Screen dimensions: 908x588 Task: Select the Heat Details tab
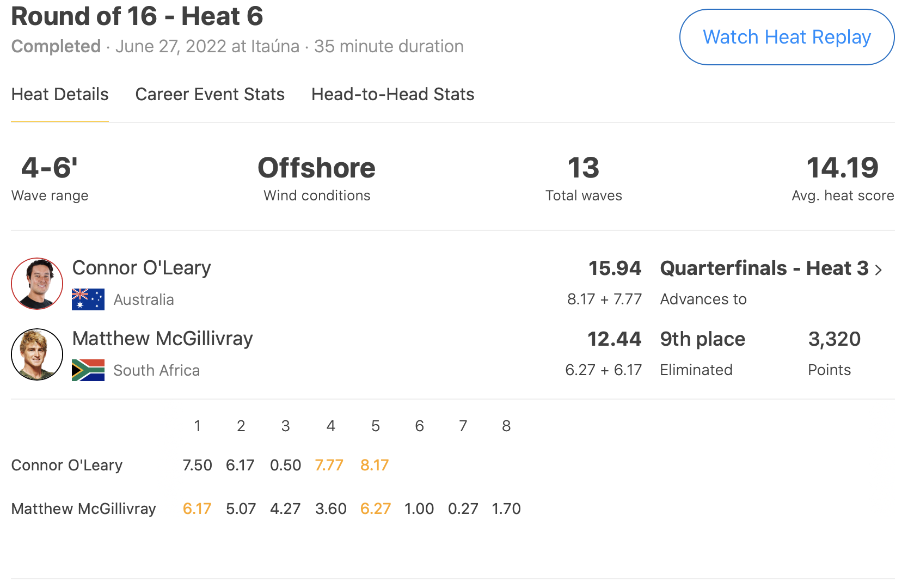click(60, 94)
